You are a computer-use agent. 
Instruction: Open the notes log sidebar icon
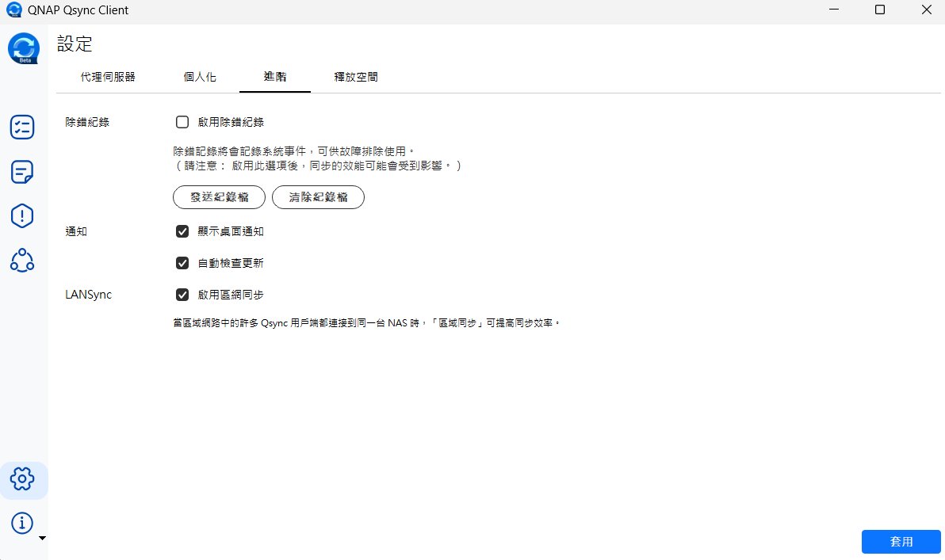coord(22,171)
